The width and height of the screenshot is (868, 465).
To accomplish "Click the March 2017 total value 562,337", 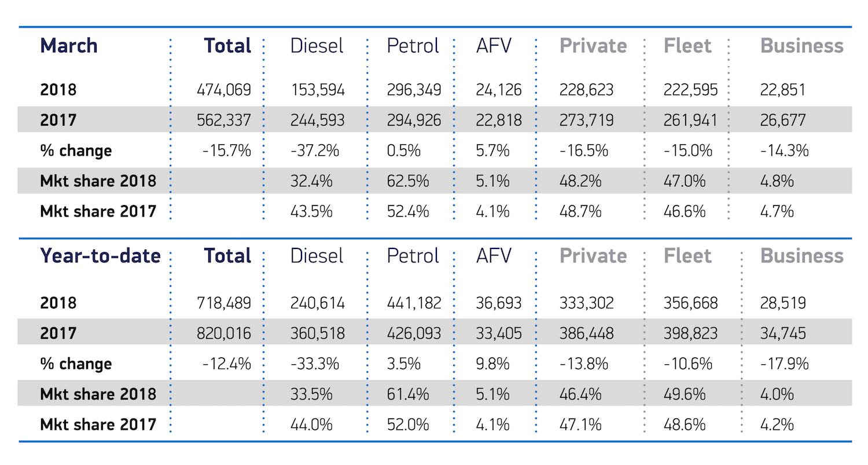I will 223,120.
